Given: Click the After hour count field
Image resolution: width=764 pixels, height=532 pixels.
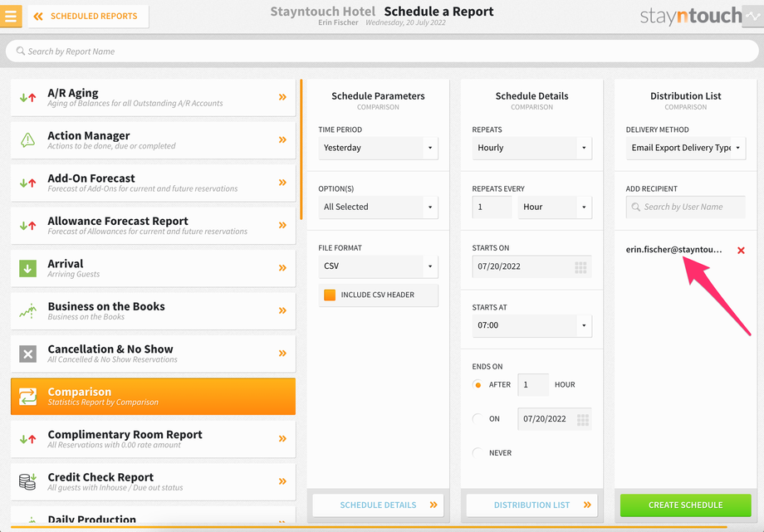Looking at the screenshot, I should pos(533,385).
